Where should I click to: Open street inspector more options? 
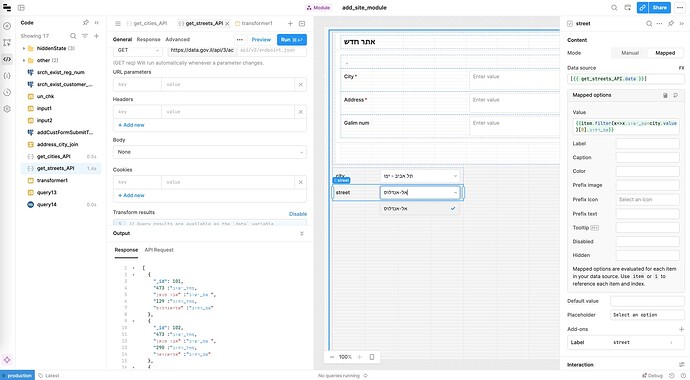tap(659, 23)
